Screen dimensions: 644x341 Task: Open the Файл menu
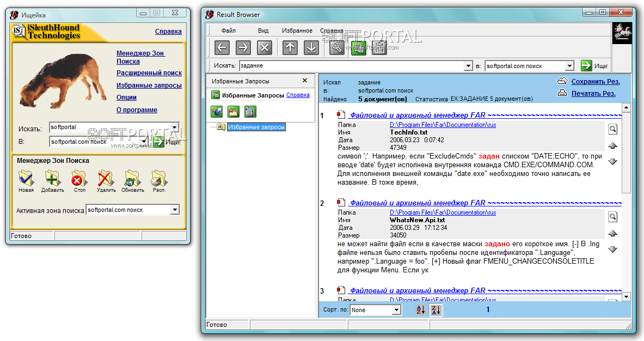coord(228,31)
